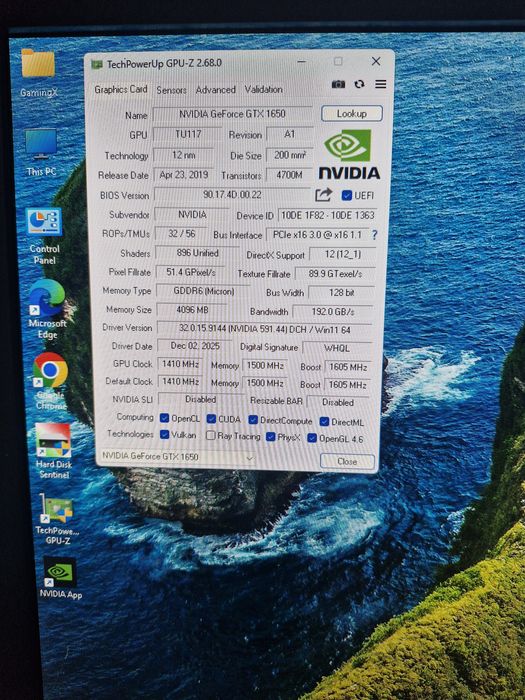Viewport: 525px width, 700px height.
Task: Open the GamingX desktop folder
Action: click(x=38, y=73)
